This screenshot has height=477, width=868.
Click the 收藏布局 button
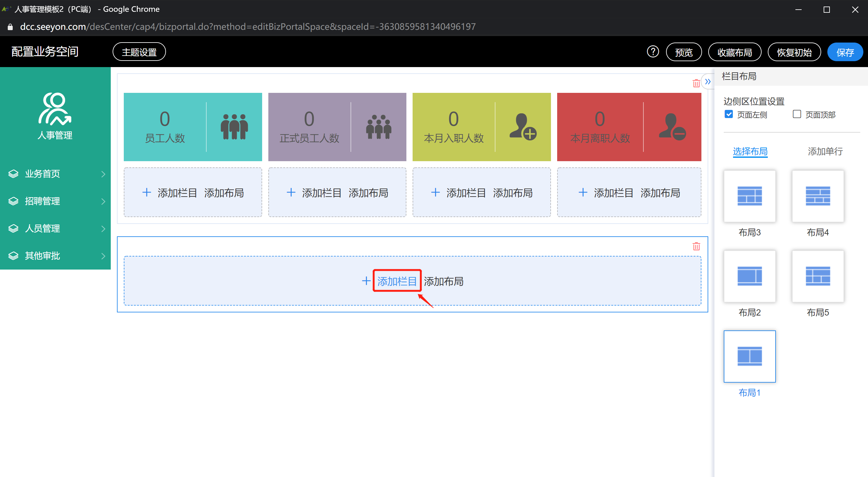735,52
